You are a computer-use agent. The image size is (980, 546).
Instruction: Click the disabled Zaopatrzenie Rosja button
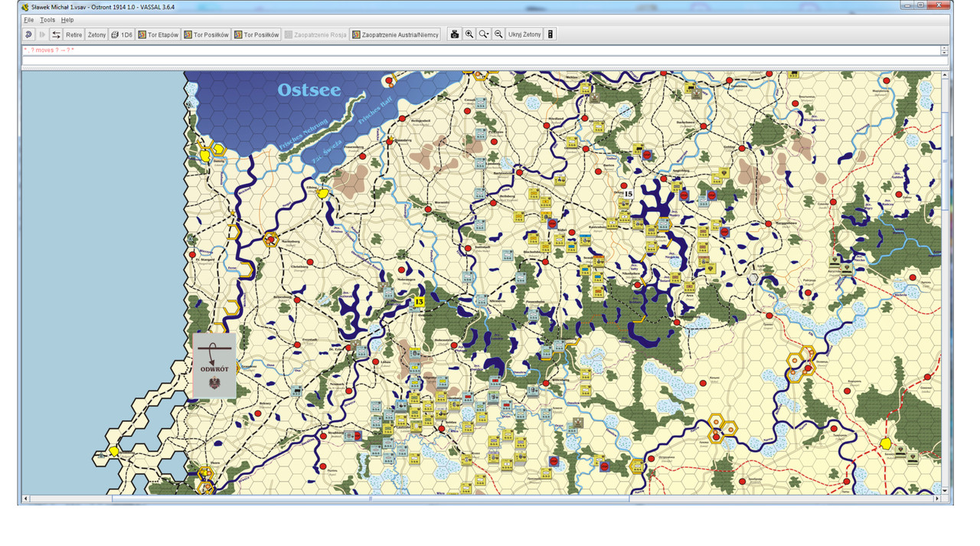(x=316, y=34)
